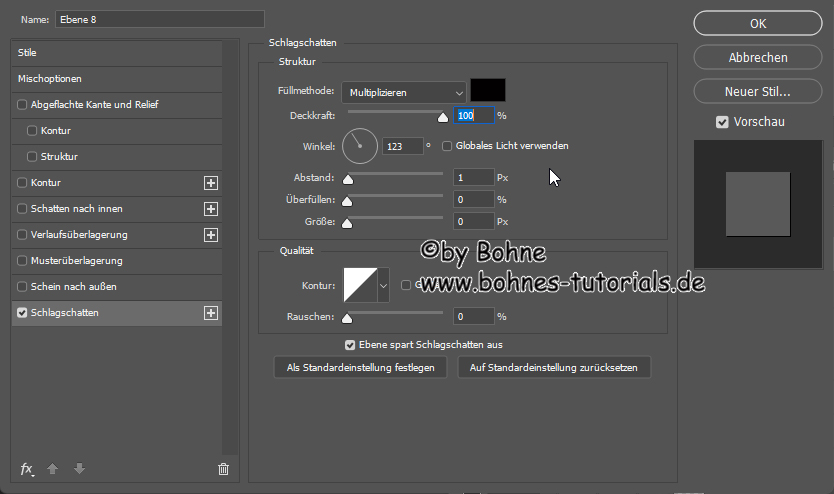Viewport: 834px width, 494px height.
Task: Enable Globales Licht verwenden checkbox
Action: pyautogui.click(x=447, y=146)
